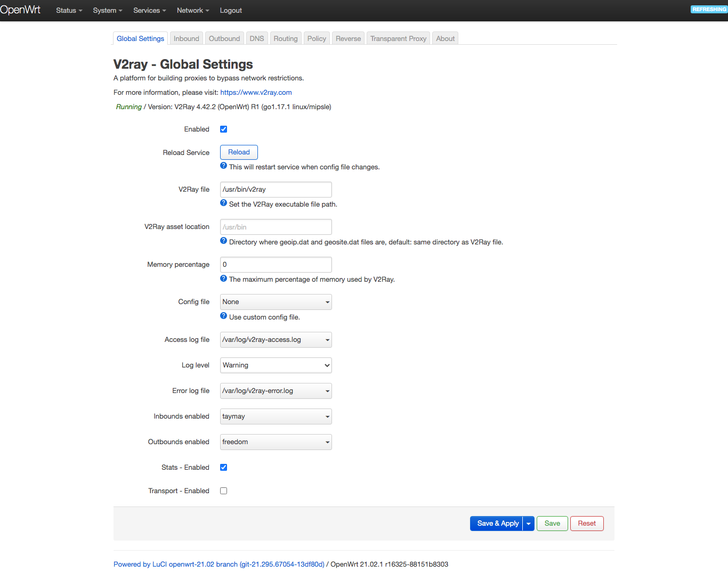Image resolution: width=728 pixels, height=572 pixels.
Task: Click the Inbounds enabled label
Action: [182, 416]
